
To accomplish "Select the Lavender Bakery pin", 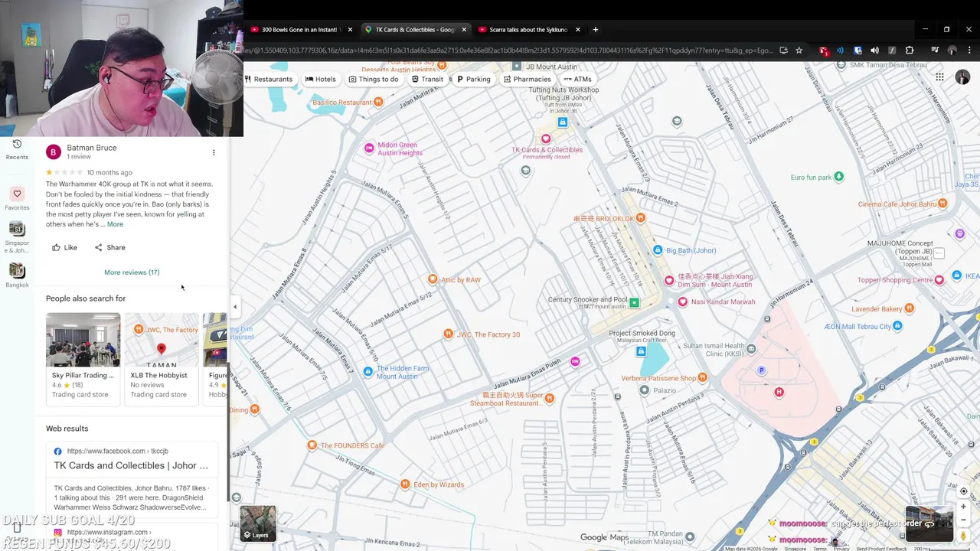I will [x=909, y=308].
